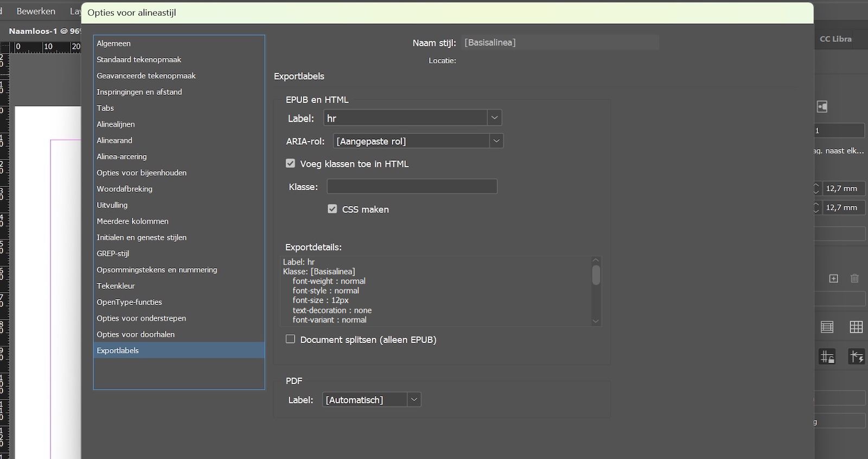Click the page orientation icon in right panel
The width and height of the screenshot is (868, 459).
coord(822,107)
